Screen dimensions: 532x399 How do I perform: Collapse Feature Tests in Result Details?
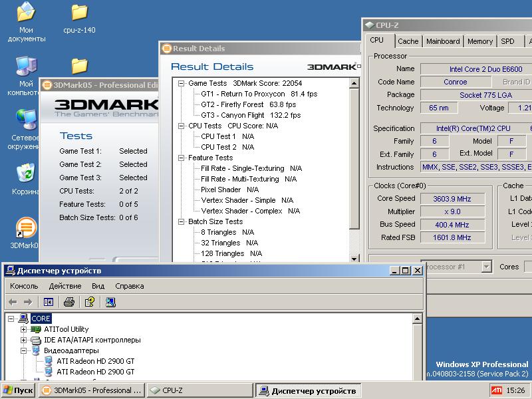[182, 158]
